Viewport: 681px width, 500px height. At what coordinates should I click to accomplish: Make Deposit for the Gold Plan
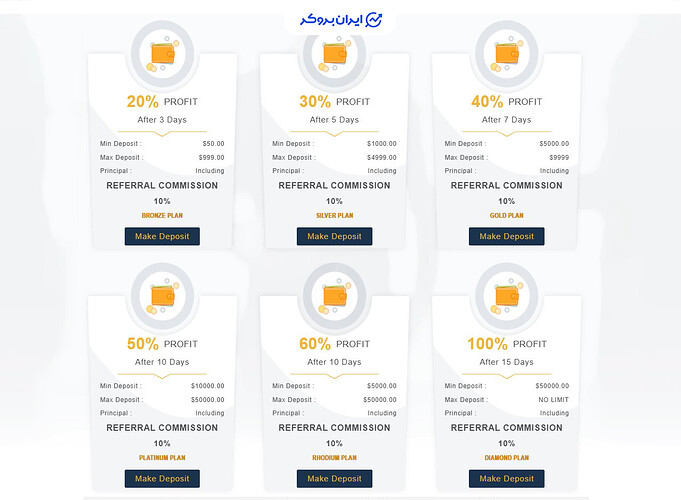[506, 236]
